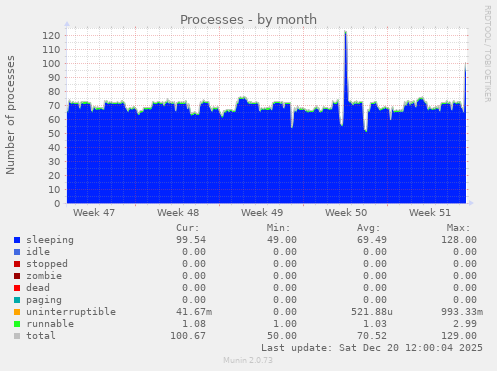This screenshot has width=497, height=371.
Task: Click the orange uninterruptible legend swatch
Action: (17, 312)
